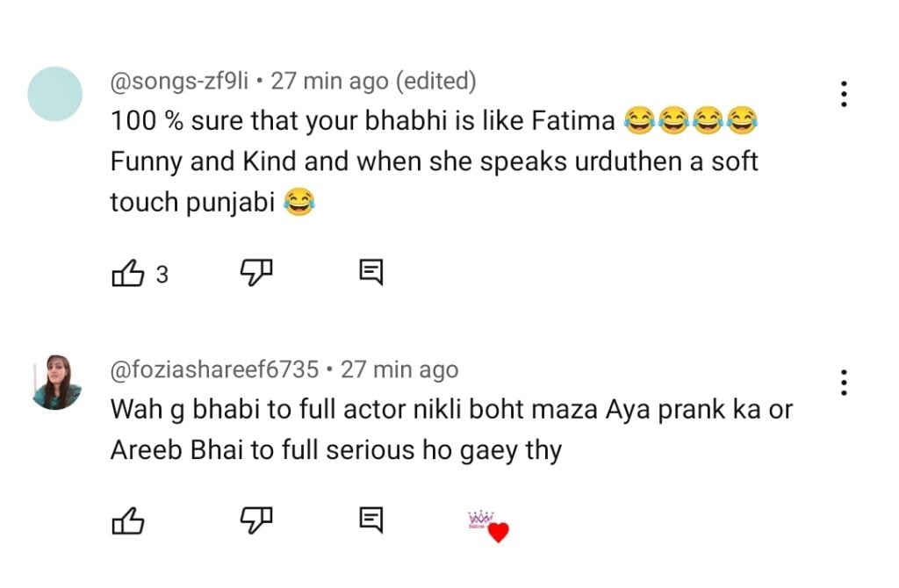
Task: Open options menu for @songs-zf9li comment
Action: point(843,94)
